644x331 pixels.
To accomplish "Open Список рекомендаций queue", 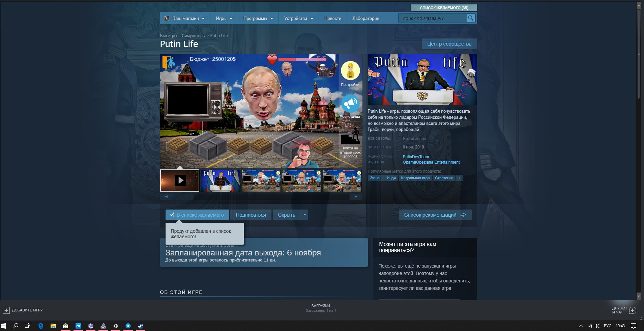I will coord(435,215).
